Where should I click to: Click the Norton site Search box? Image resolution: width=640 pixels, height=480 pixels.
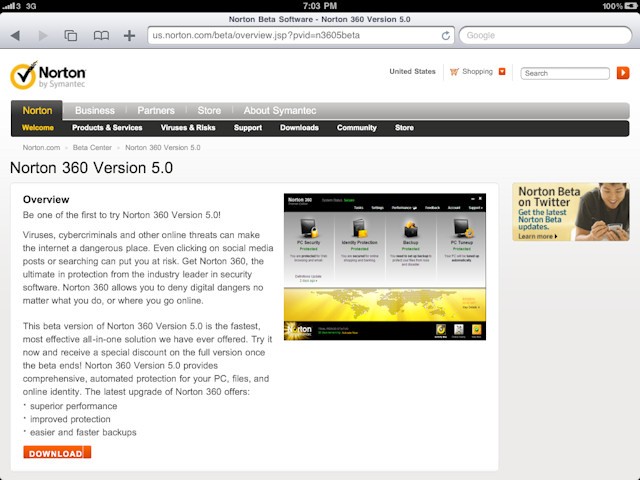[x=565, y=73]
